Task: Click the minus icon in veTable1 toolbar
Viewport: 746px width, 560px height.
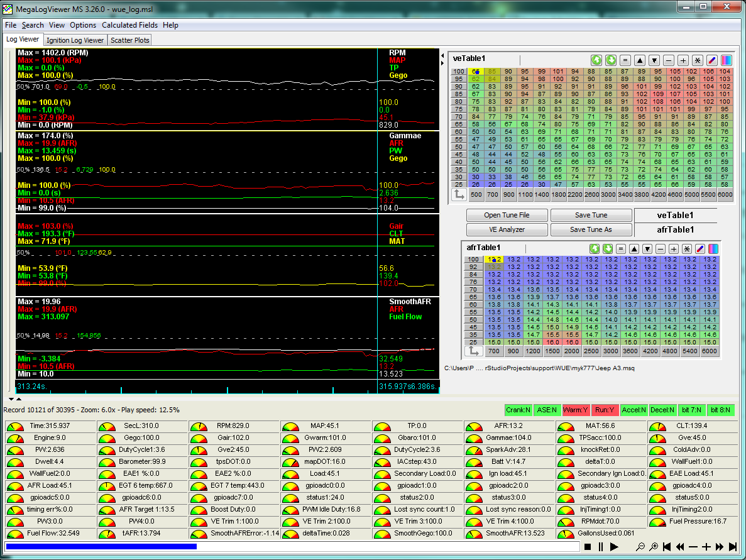Action: coord(669,60)
